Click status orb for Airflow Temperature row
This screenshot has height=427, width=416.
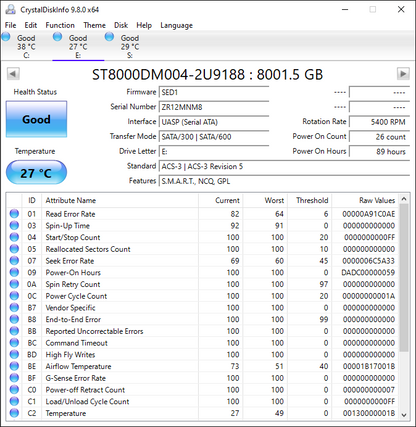coord(14,366)
